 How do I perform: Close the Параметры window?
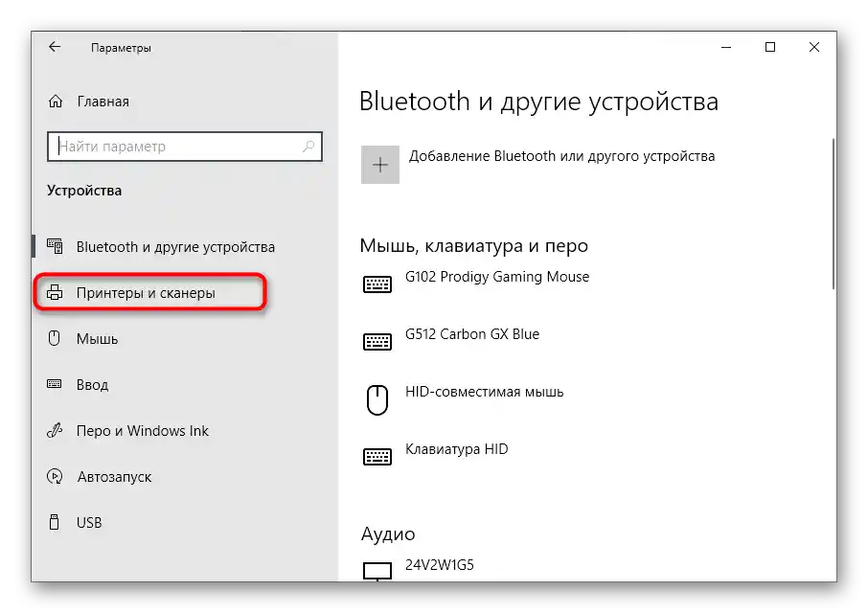click(813, 48)
